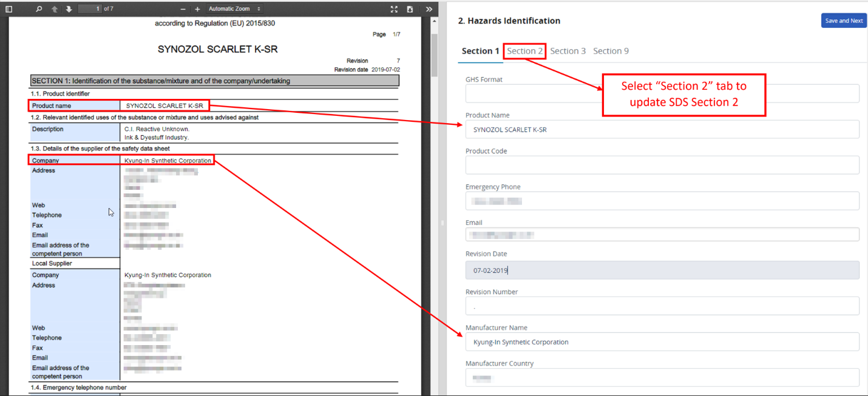Click '1.3. Details of the supplier' heading
Image resolution: width=868 pixels, height=396 pixels.
100,149
